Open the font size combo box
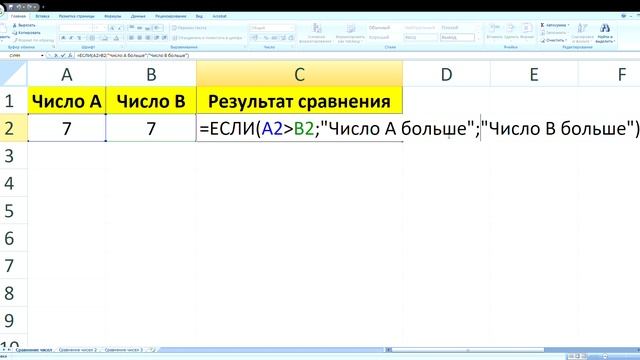The image size is (640, 360). point(100,28)
